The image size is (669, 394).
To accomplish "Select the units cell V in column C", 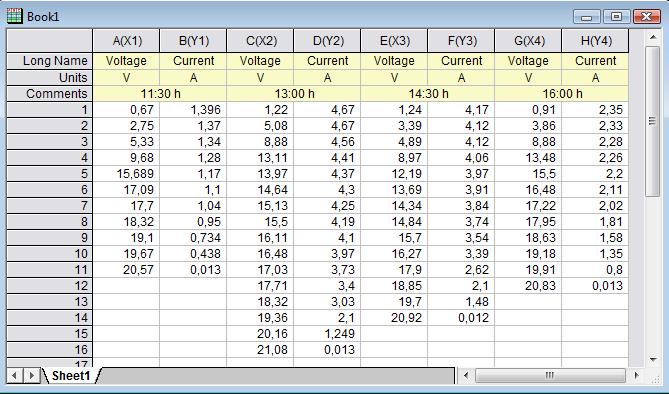I will click(x=260, y=78).
